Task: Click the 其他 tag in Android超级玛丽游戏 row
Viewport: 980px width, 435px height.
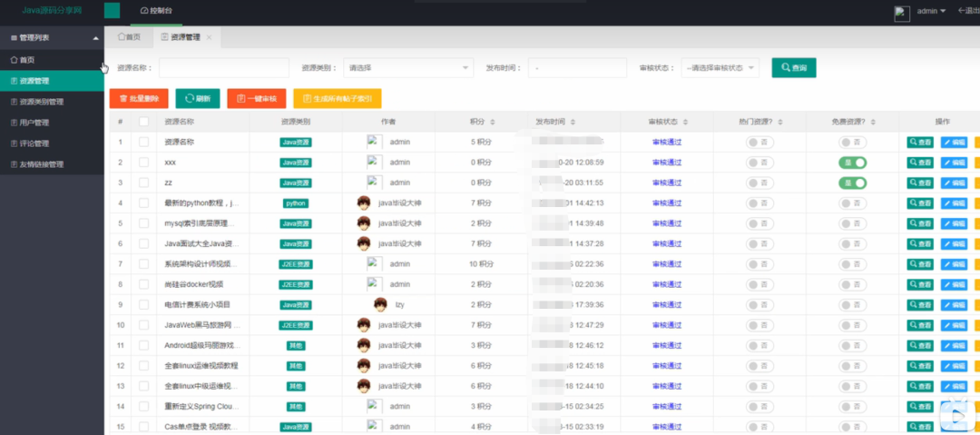Action: coord(296,345)
